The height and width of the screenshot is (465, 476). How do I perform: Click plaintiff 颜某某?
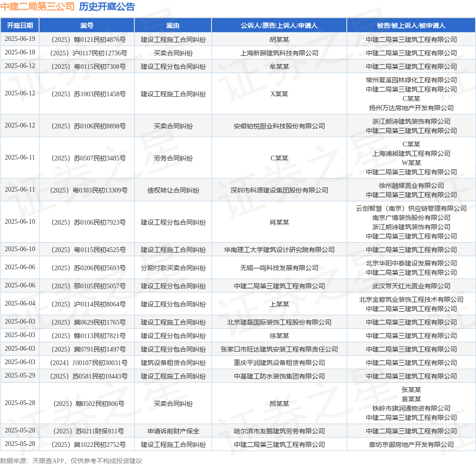[279, 404]
